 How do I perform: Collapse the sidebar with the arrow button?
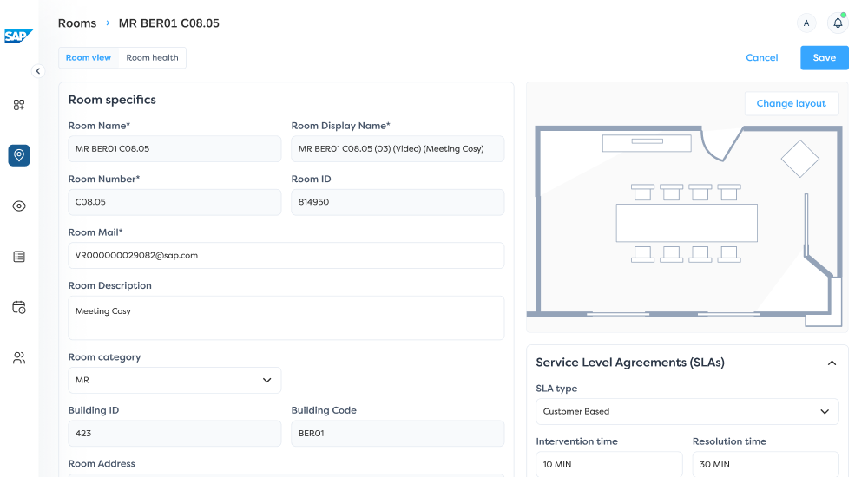(38, 71)
